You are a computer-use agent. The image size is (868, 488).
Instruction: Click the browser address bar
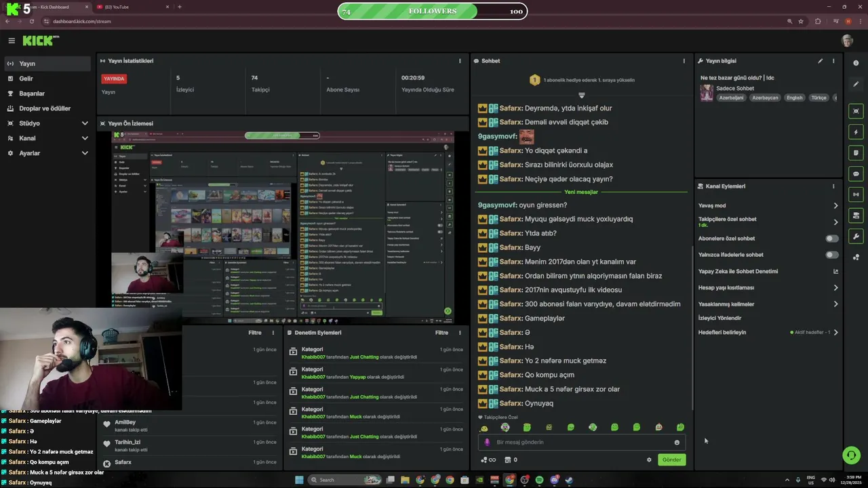click(x=407, y=21)
